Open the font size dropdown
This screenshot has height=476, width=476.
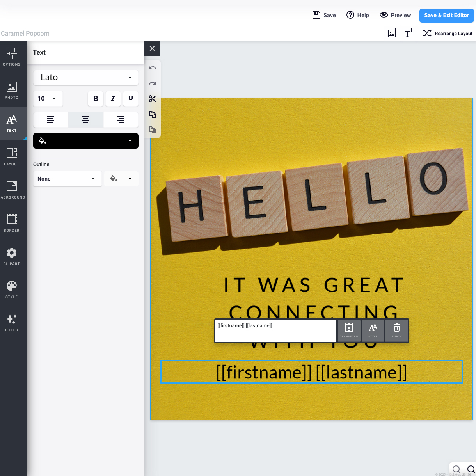pos(48,99)
